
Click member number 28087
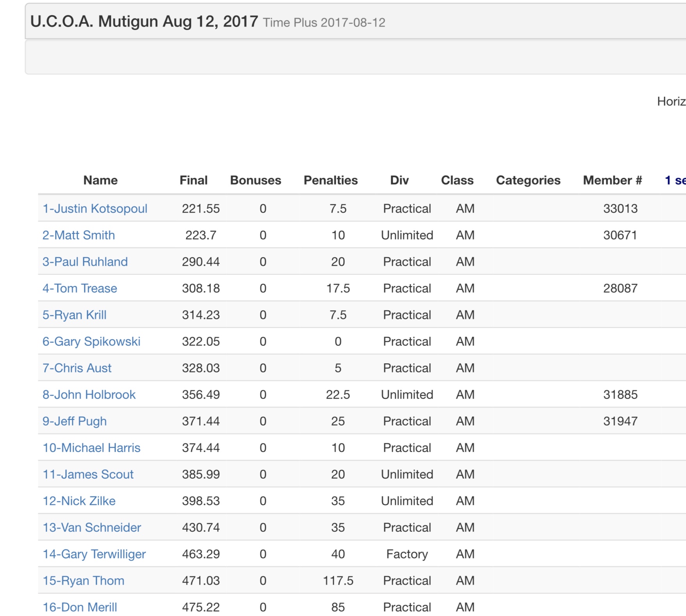[620, 288]
